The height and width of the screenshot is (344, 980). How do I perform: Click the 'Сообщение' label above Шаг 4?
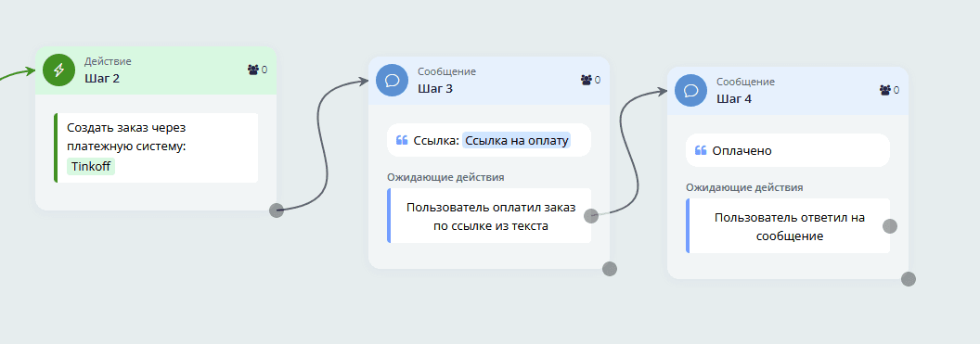745,82
